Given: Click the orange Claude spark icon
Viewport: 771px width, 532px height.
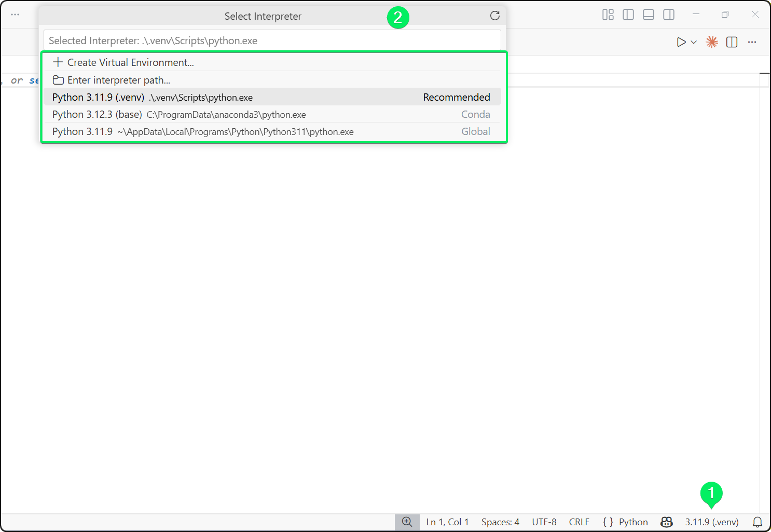Looking at the screenshot, I should point(712,42).
